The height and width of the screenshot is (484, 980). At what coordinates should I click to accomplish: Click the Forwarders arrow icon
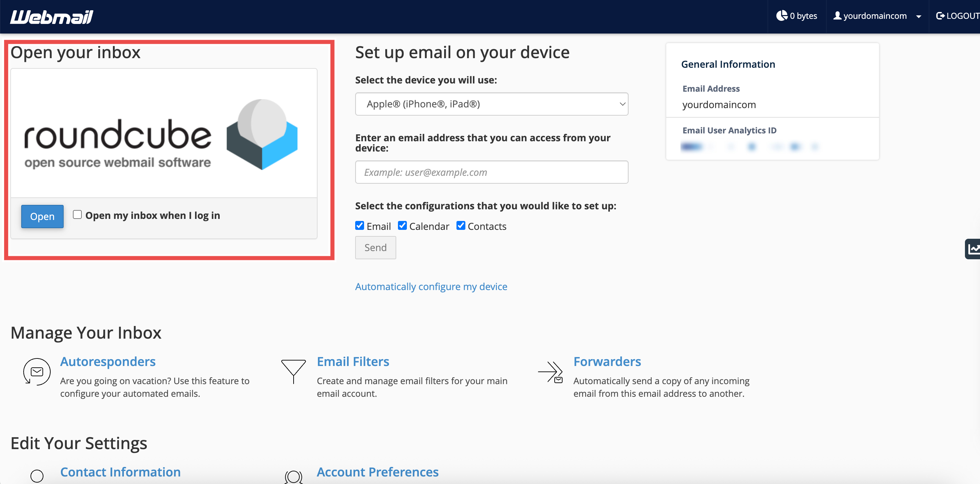(x=550, y=372)
